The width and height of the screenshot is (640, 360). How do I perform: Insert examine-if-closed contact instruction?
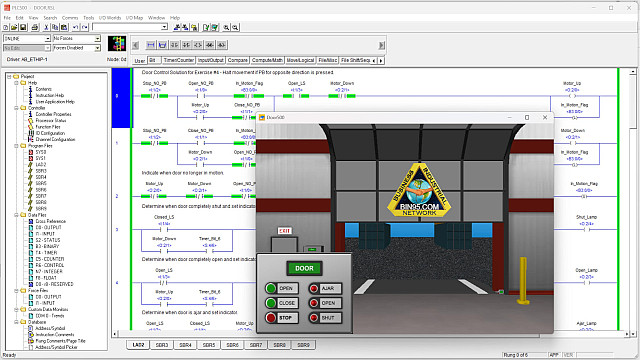(174, 45)
